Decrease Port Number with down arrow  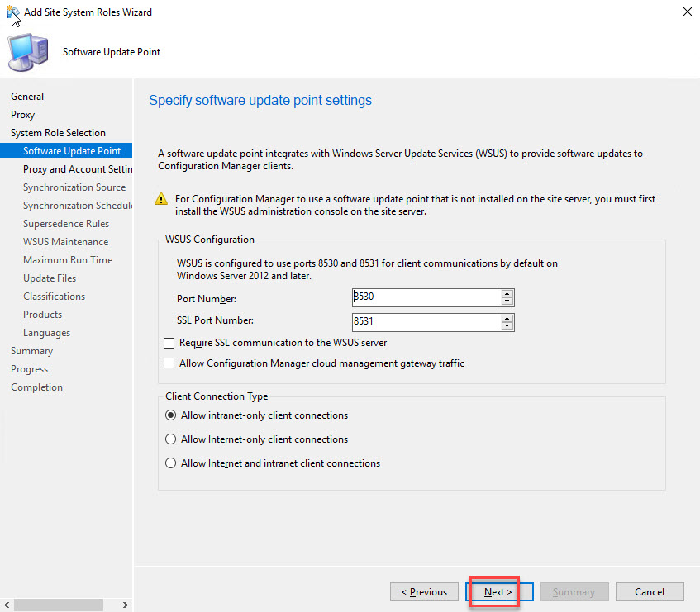coord(507,301)
